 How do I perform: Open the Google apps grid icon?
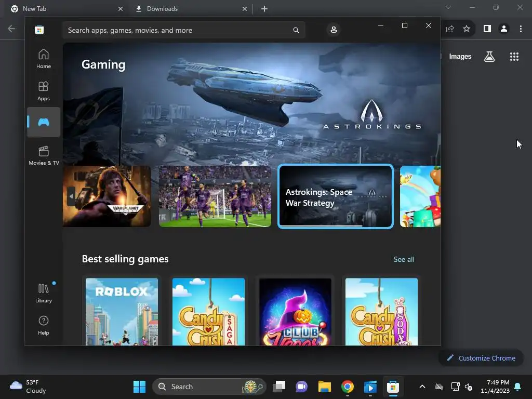click(x=514, y=57)
